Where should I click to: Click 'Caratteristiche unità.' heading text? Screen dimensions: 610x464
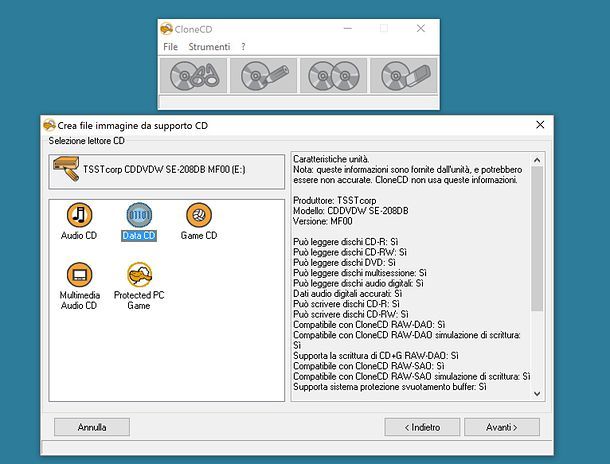[x=331, y=159]
